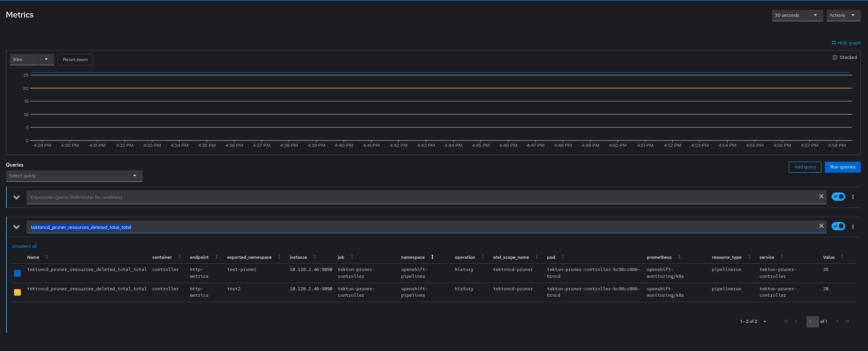Open the Actions menu
The height and width of the screenshot is (351, 868).
(843, 16)
